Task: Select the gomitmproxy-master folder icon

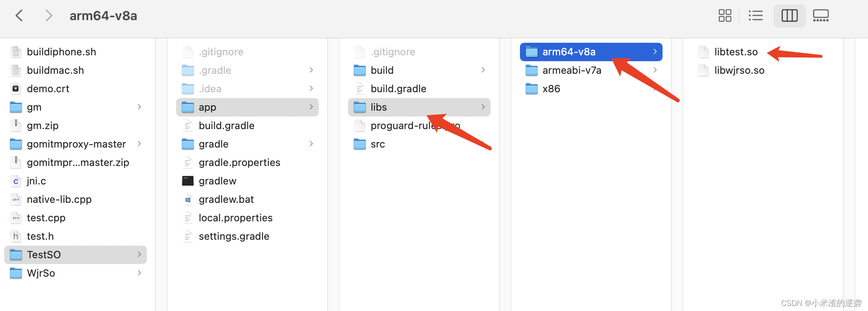Action: [16, 144]
